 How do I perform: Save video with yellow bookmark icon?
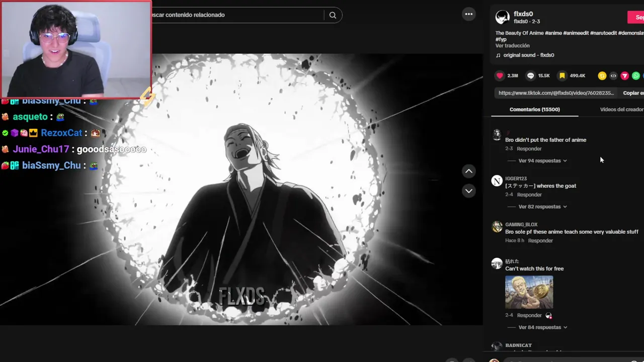(562, 75)
